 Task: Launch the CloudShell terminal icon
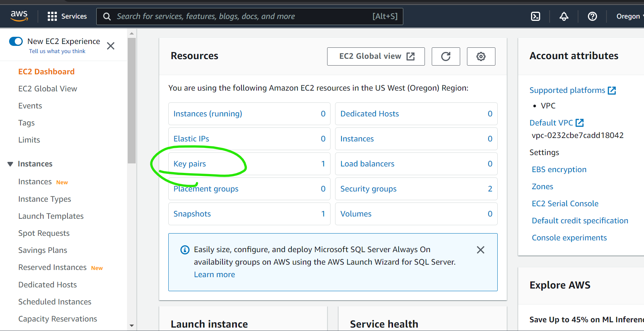point(536,16)
